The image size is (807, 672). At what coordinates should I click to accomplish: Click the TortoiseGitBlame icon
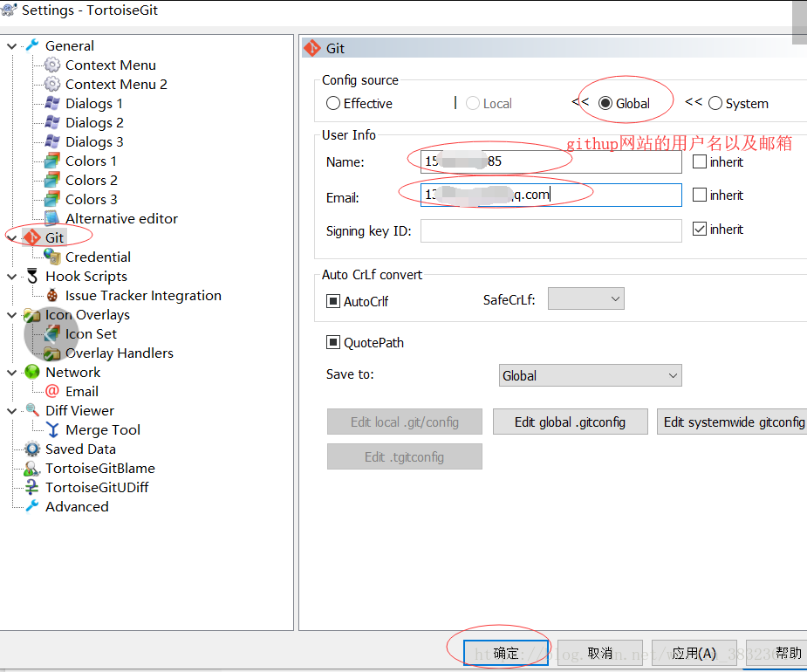pos(32,468)
